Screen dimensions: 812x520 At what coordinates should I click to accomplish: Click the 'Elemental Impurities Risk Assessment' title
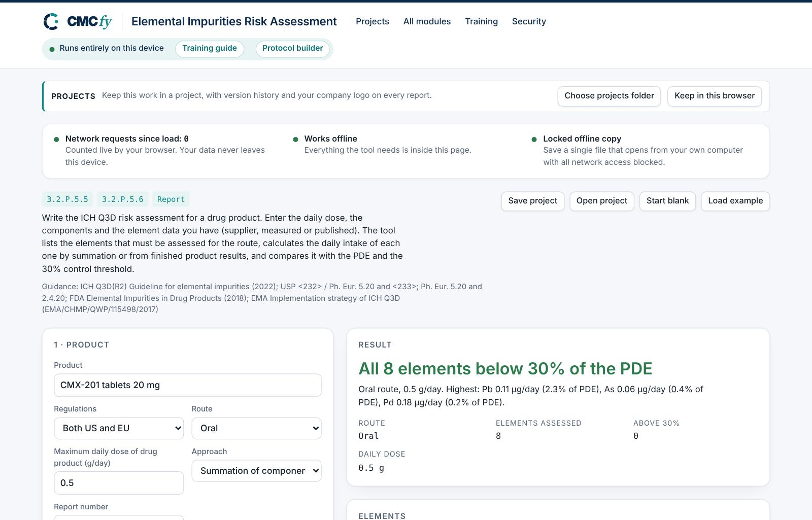(234, 21)
